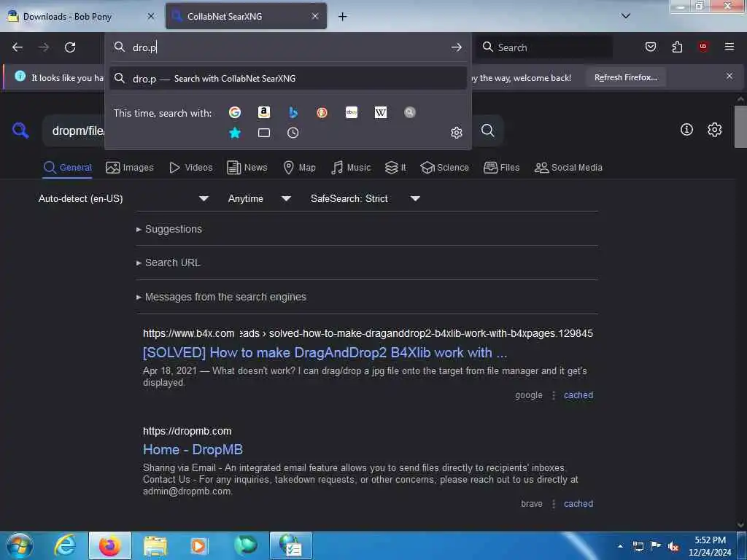Go back to the previous page

click(18, 47)
